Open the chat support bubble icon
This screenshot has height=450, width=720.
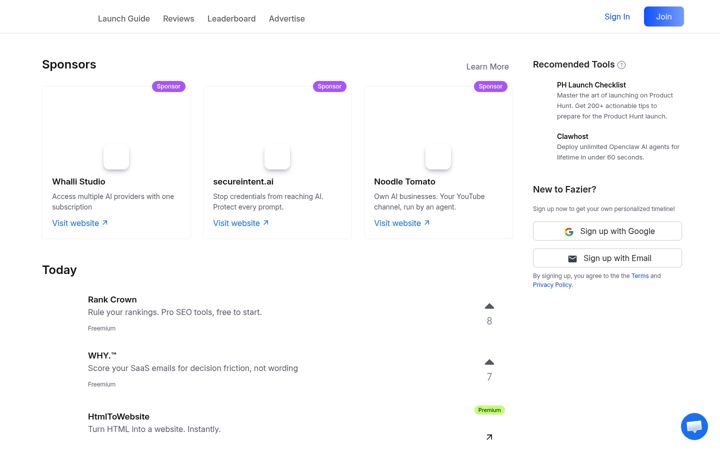[694, 426]
